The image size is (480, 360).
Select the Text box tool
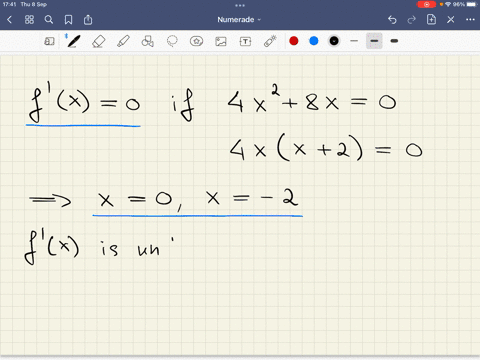click(245, 41)
